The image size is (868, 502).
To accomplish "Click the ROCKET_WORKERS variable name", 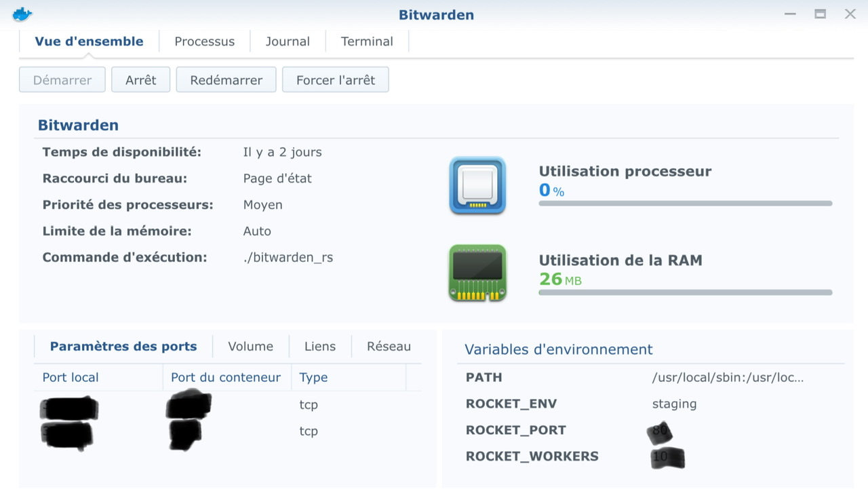I will point(532,457).
